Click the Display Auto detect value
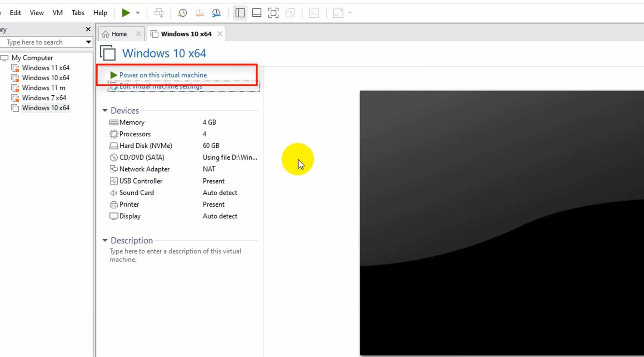The width and height of the screenshot is (644, 357). click(220, 216)
